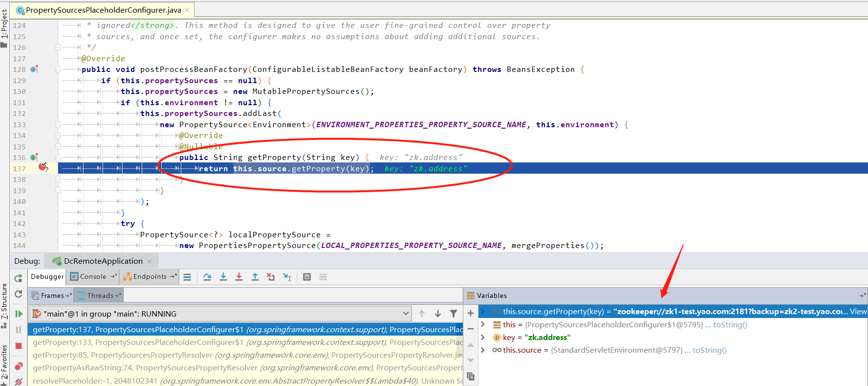Screen dimensions: 868x386
Task: Click the View link for zookeeper value
Action: 858,312
